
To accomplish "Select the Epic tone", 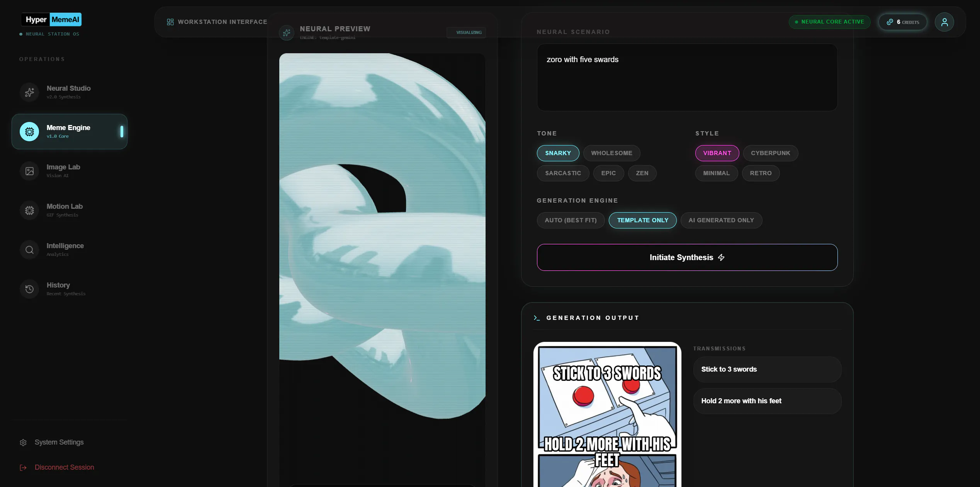I will point(608,173).
